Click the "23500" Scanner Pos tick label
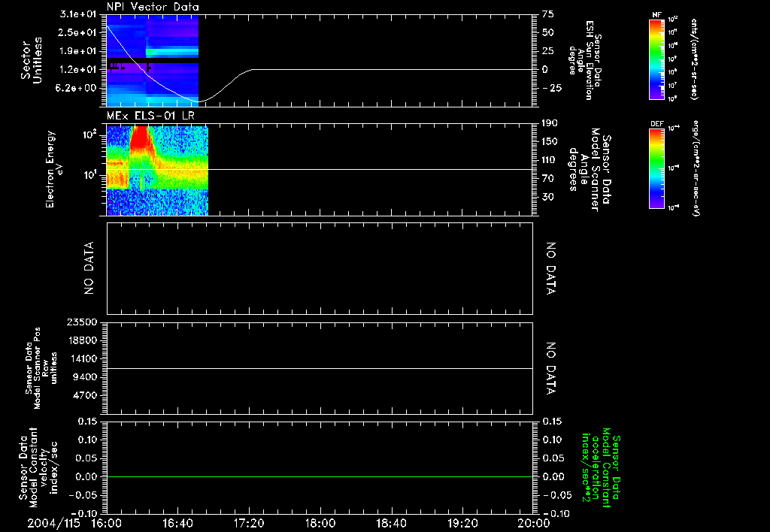 coord(83,322)
